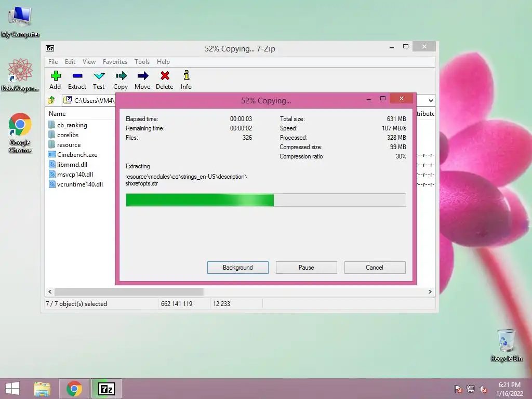Maximize the 7-Zip main window
This screenshot has width=532, height=399.
pos(405,46)
